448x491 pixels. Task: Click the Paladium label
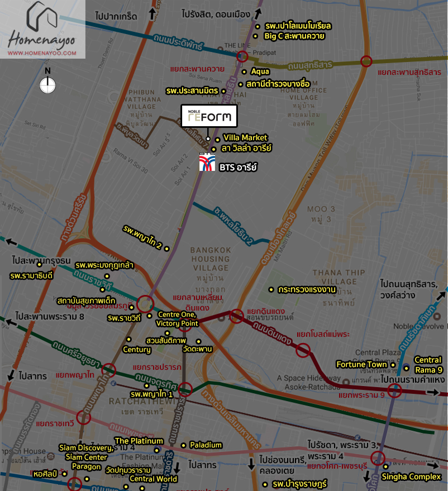206,445
